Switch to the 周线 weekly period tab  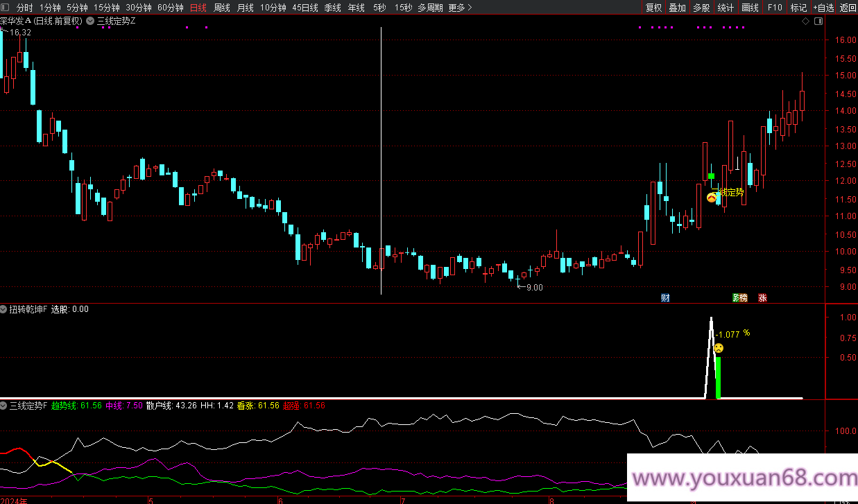(221, 8)
